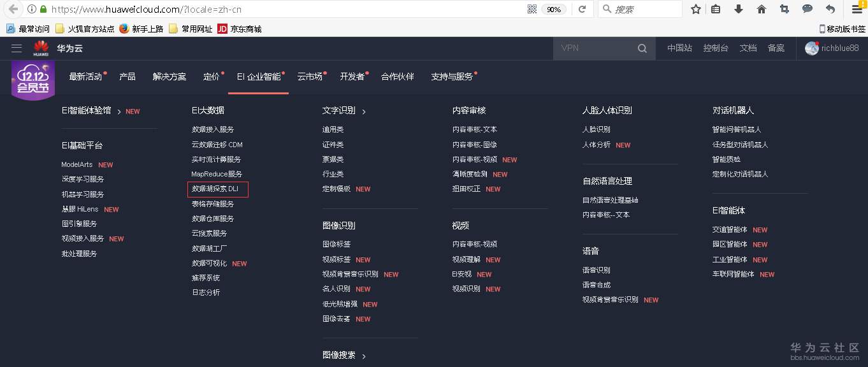This screenshot has height=367, width=868.
Task: Open the site hamburger menu beside Huawei logo
Action: click(17, 48)
